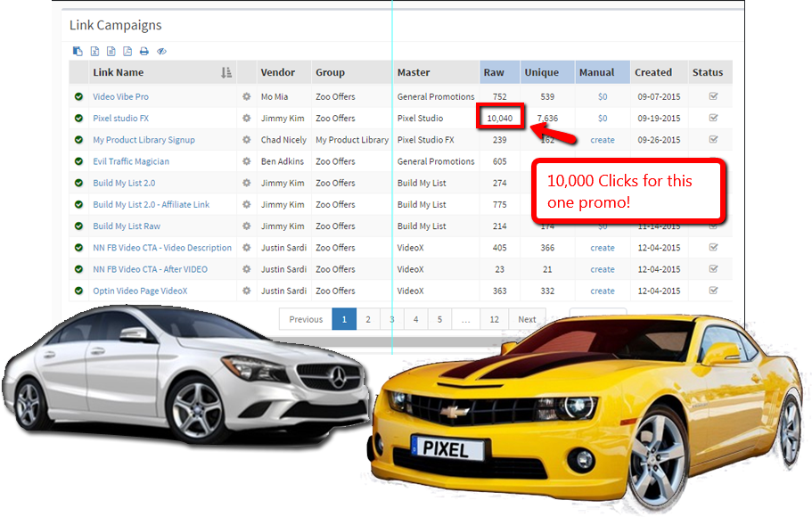
Task: Toggle column visibility eye icon
Action: [161, 51]
